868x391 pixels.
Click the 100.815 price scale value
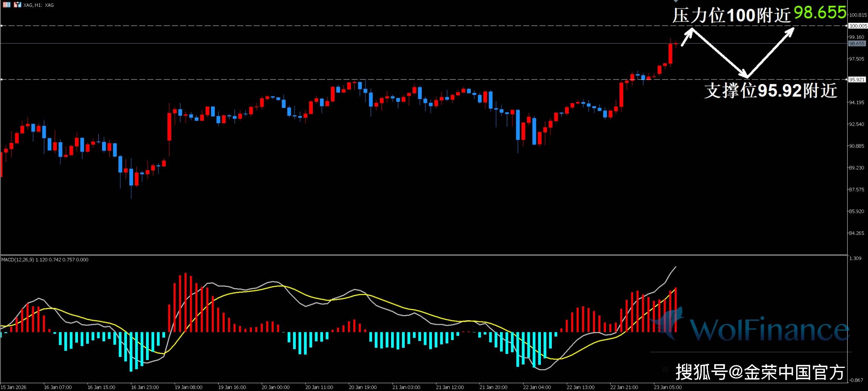(x=857, y=15)
